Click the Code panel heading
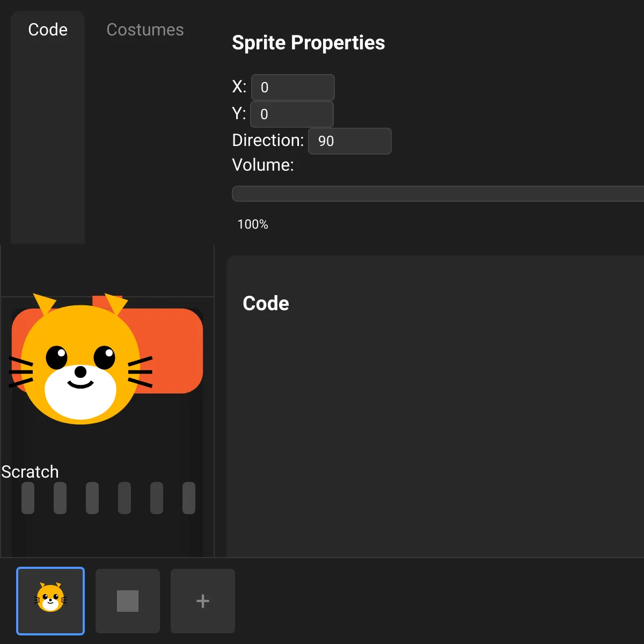644x644 pixels. (x=266, y=303)
